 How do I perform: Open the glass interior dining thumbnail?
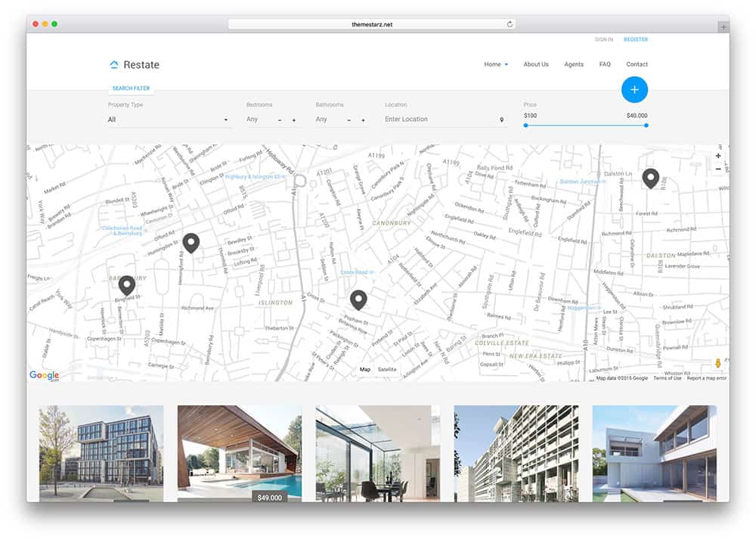(377, 453)
